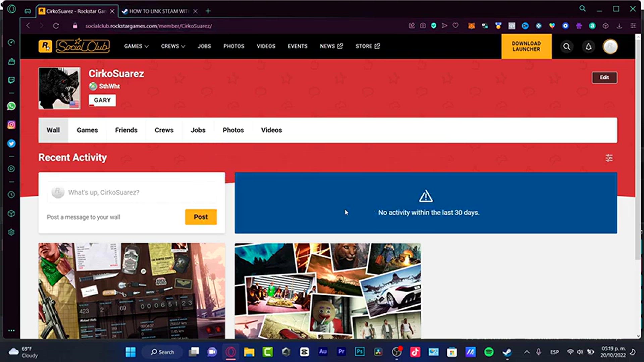Open the Photos profile tab

pyautogui.click(x=233, y=130)
